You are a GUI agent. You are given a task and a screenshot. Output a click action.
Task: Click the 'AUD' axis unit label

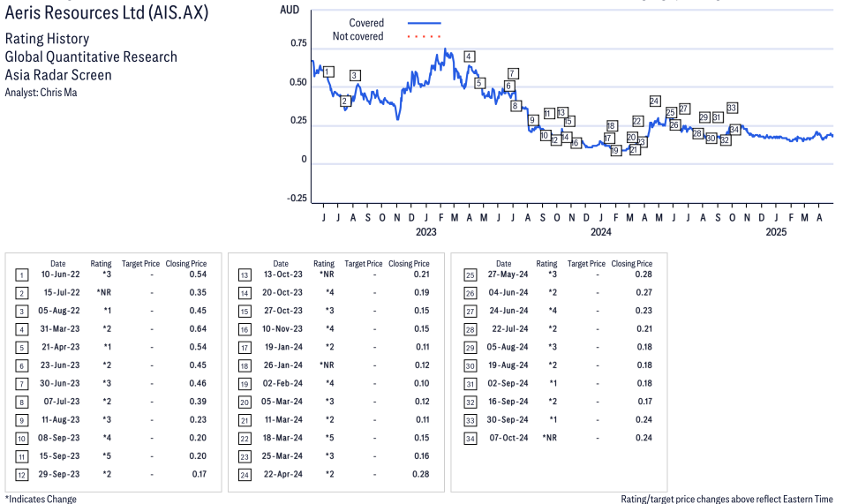290,10
